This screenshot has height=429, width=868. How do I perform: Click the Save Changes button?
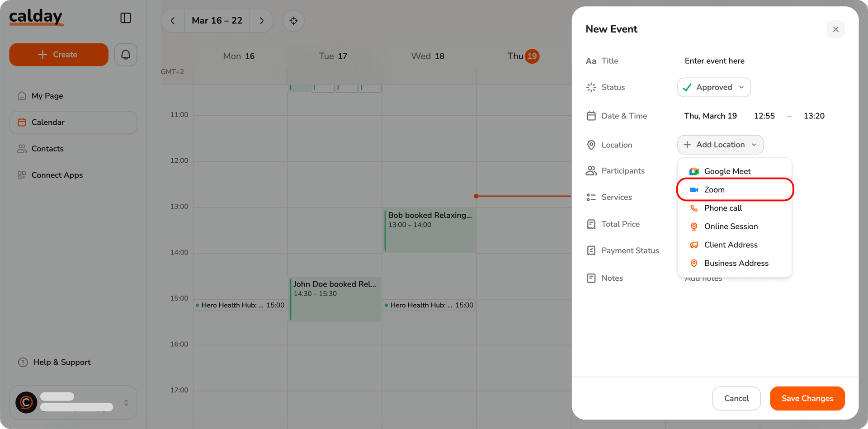point(807,398)
